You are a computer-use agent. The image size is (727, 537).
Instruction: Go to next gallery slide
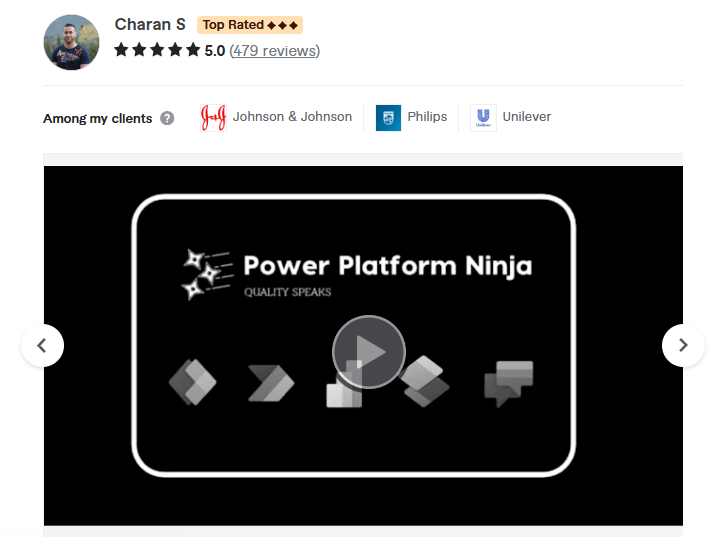point(683,345)
